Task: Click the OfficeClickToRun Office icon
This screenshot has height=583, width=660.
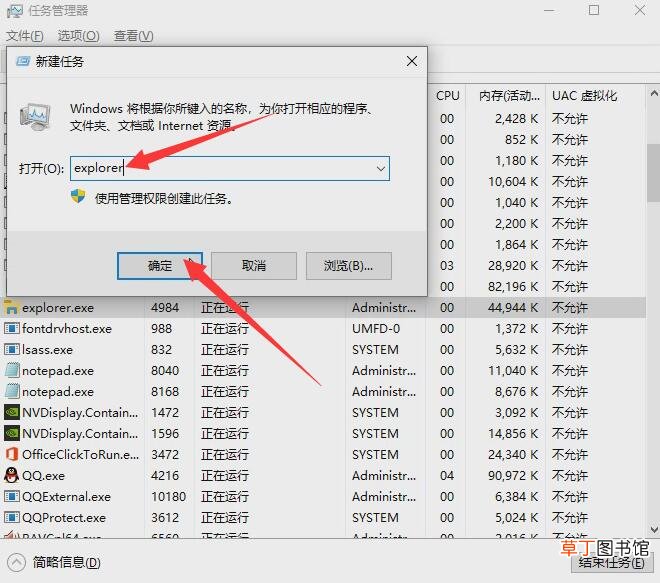Action: (11, 455)
